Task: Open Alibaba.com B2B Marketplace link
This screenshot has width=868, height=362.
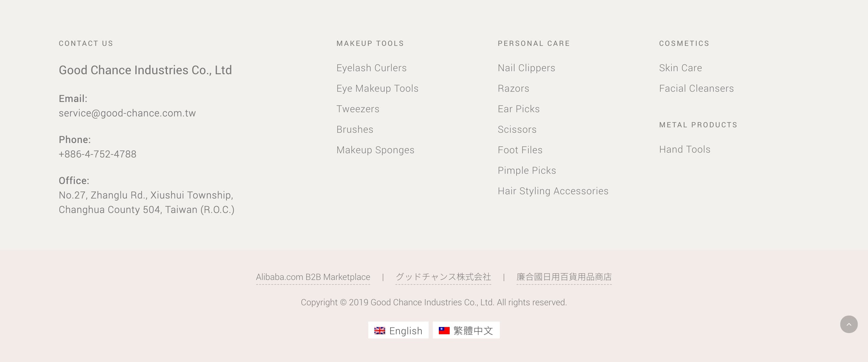Action: (313, 277)
